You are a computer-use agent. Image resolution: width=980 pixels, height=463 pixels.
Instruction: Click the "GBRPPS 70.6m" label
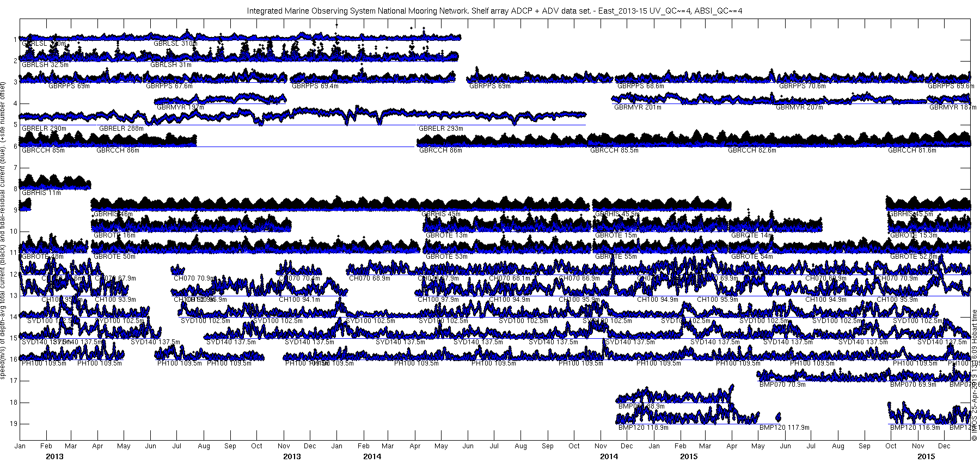tap(803, 86)
